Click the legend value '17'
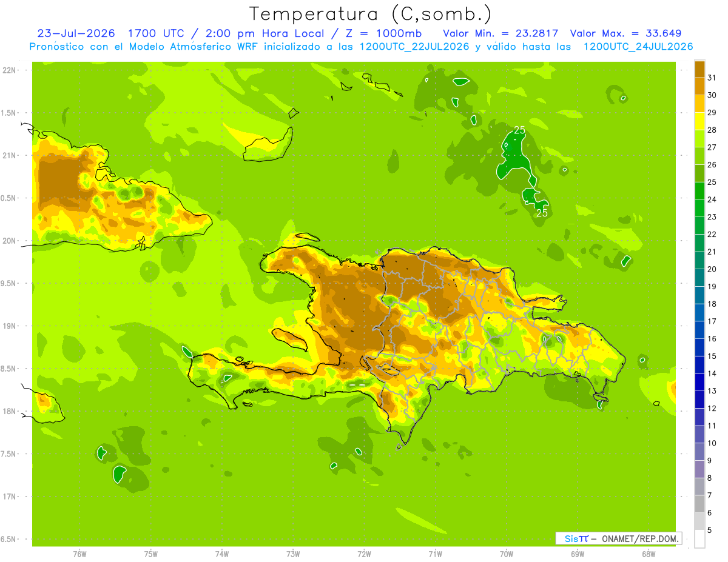 (x=712, y=321)
